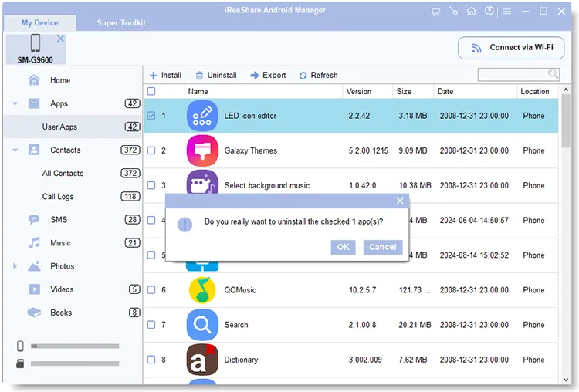Click the Galaxy Themes app icon

(202, 150)
